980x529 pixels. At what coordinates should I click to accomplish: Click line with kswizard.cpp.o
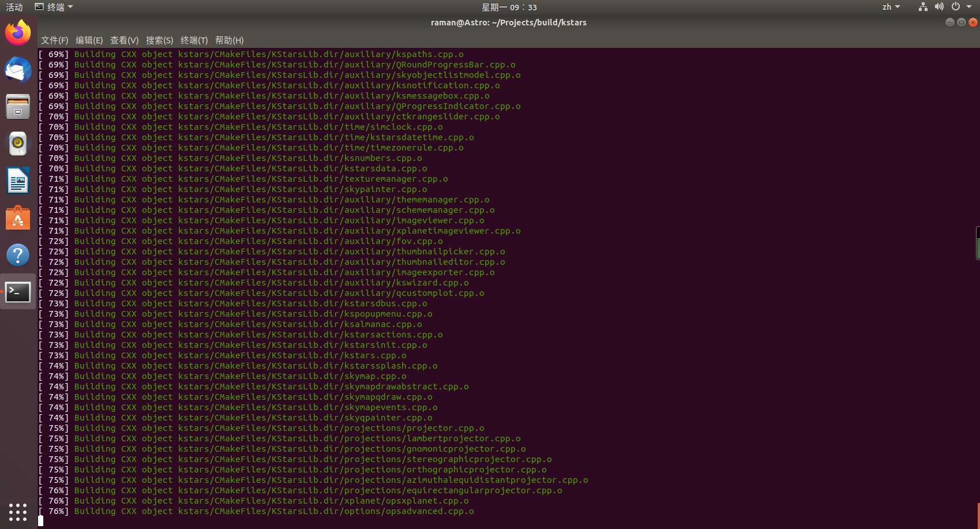pos(254,283)
